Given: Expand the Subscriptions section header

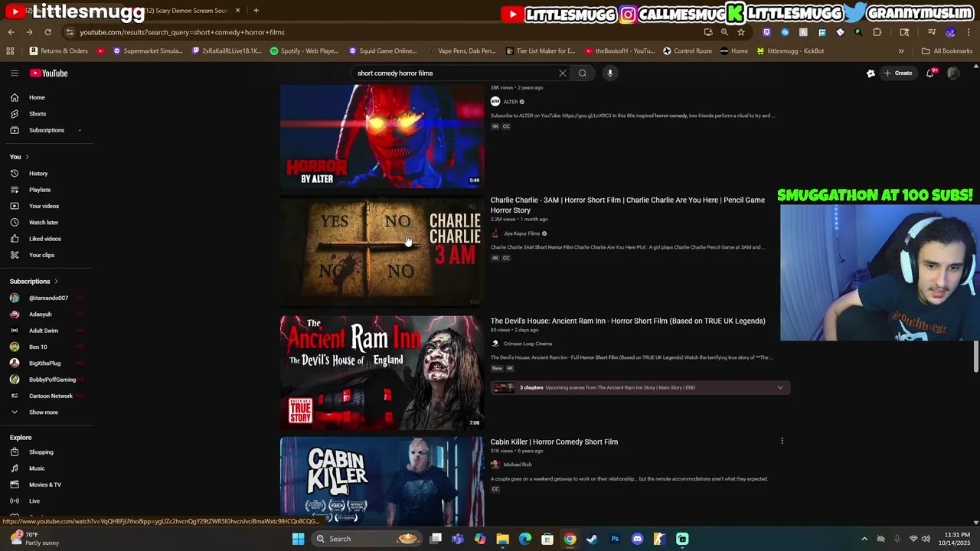Looking at the screenshot, I should [34, 282].
